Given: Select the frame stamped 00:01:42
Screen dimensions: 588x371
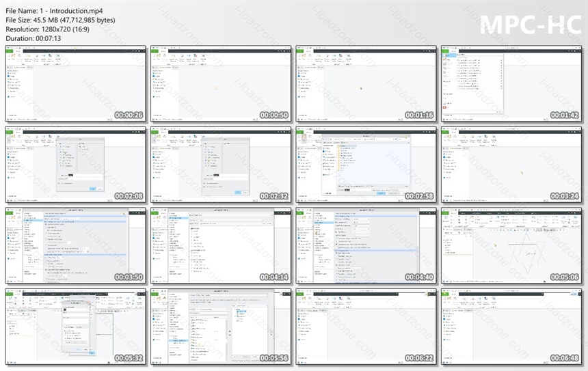Looking at the screenshot, I should (511, 84).
